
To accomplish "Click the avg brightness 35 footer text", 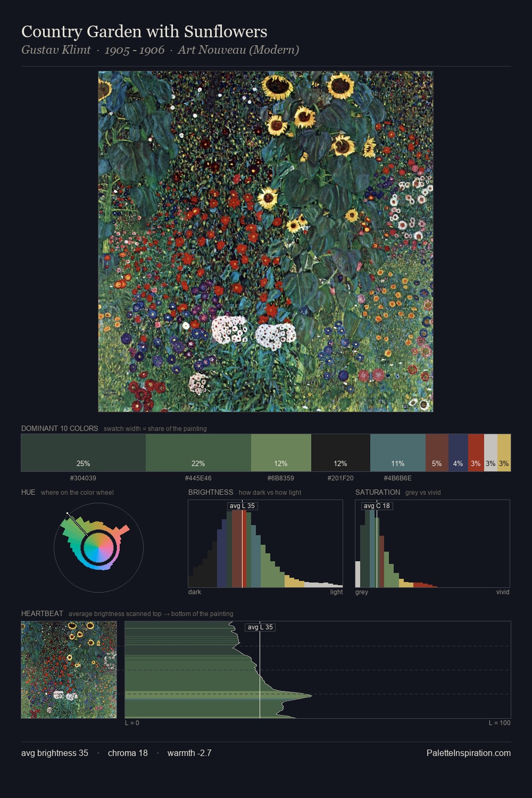I will tap(55, 753).
